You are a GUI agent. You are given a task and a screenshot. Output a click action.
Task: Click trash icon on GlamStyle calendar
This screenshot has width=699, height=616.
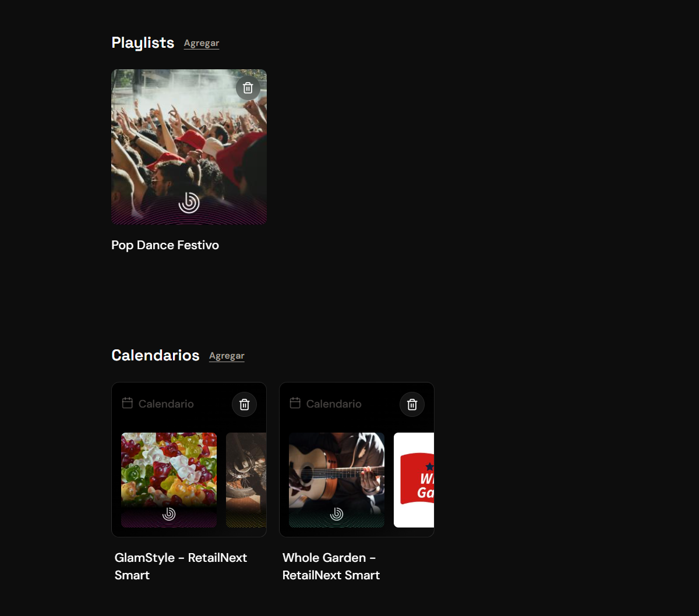(245, 404)
